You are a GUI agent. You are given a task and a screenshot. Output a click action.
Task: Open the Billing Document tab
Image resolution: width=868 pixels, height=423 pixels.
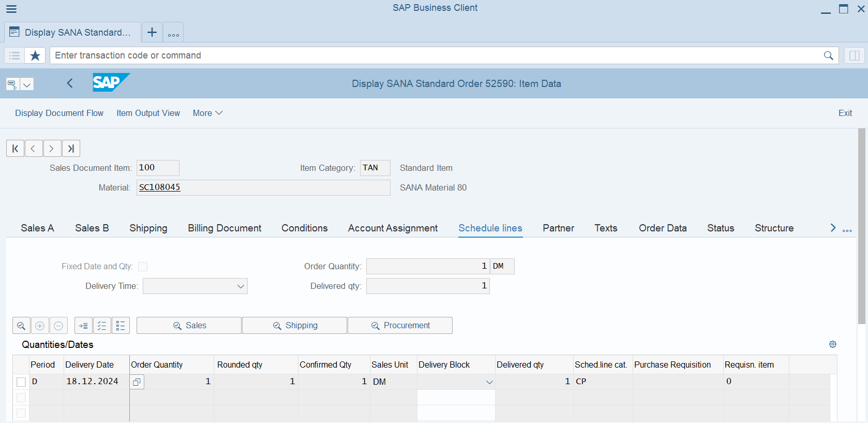point(225,228)
